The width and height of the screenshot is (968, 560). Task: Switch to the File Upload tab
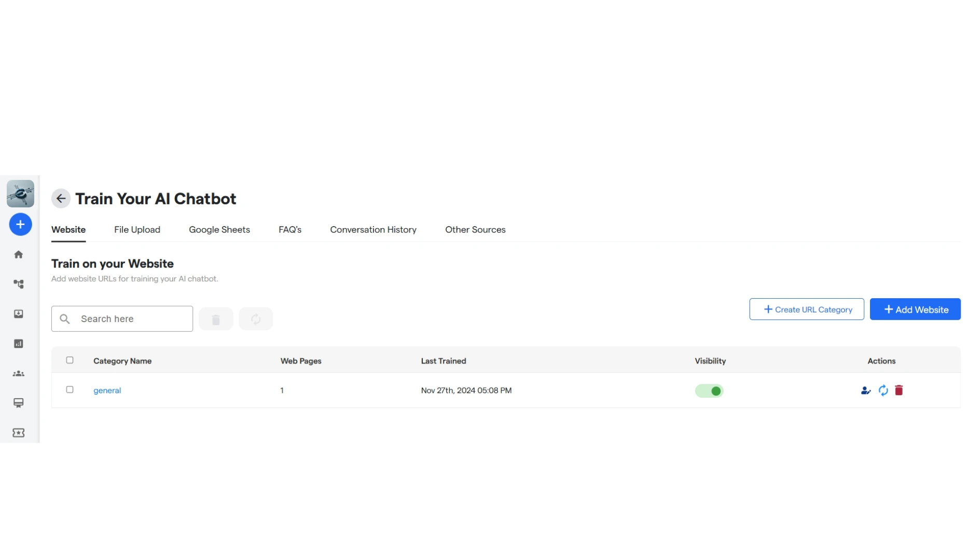tap(137, 230)
